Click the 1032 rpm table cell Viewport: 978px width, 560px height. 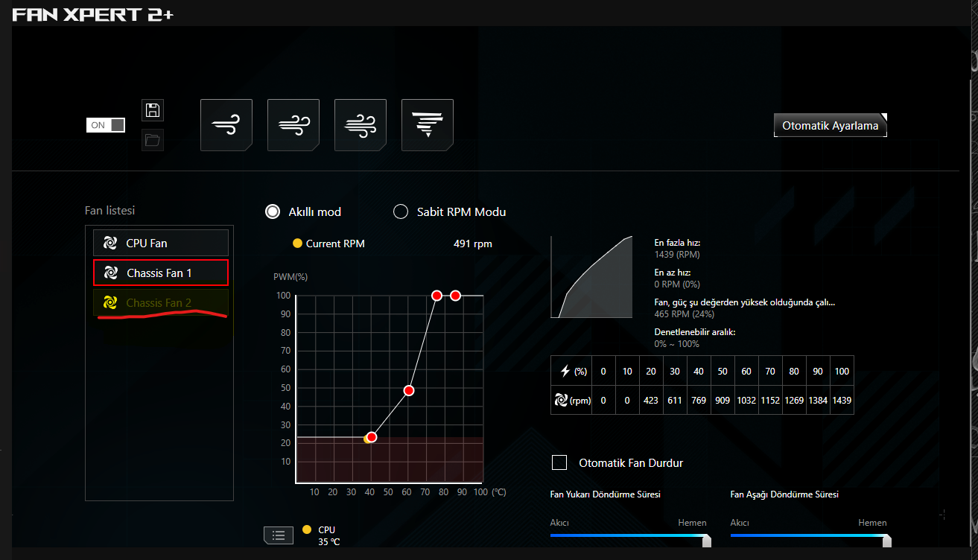[x=746, y=400]
